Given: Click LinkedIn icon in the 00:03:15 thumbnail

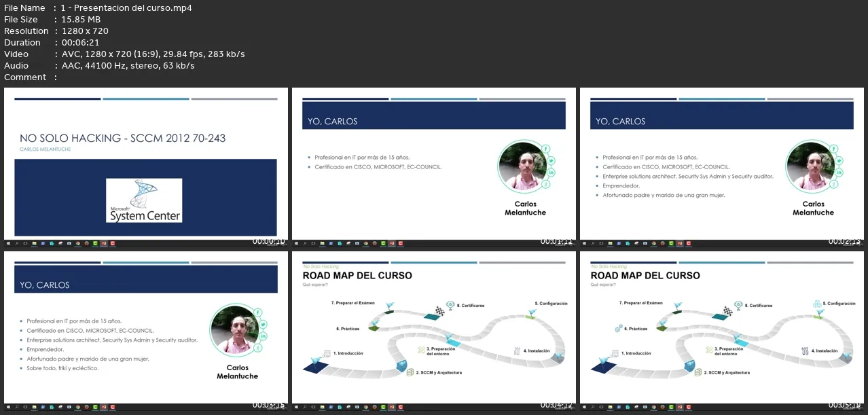Looking at the screenshot, I should (263, 336).
